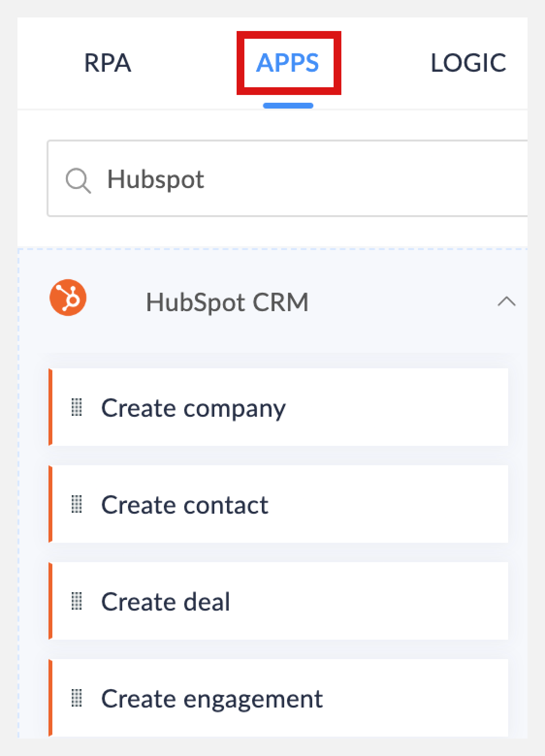This screenshot has width=545, height=756.
Task: Switch to the LOGIC tab
Action: point(468,61)
